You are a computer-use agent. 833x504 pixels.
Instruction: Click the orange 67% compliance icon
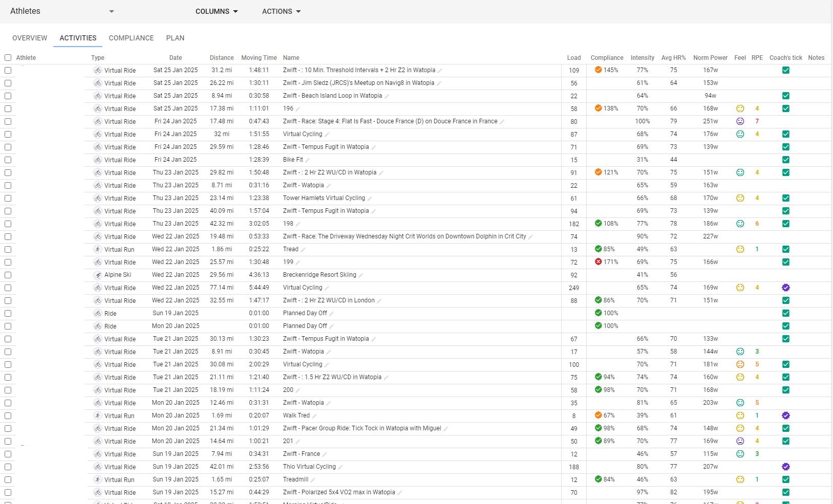[598, 415]
